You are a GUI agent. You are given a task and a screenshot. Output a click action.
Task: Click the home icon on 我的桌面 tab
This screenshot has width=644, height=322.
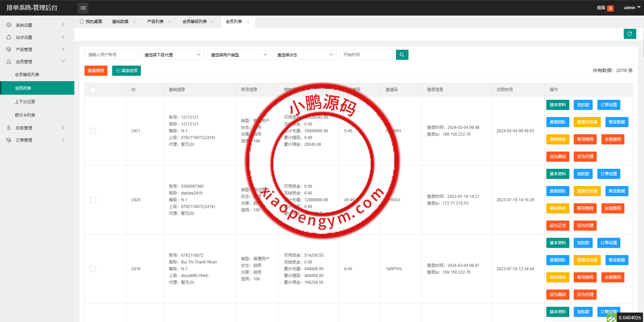82,21
